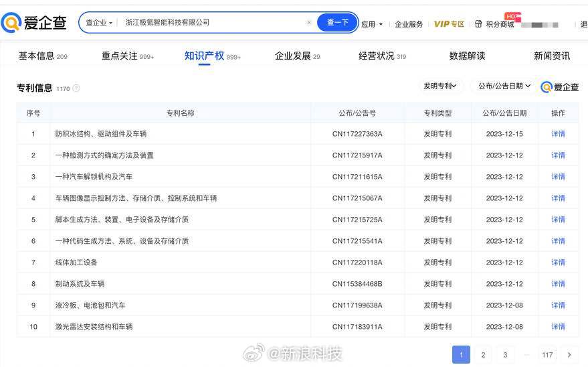Open 详情 for 一种检测方式的确定方法及装置

(x=558, y=155)
